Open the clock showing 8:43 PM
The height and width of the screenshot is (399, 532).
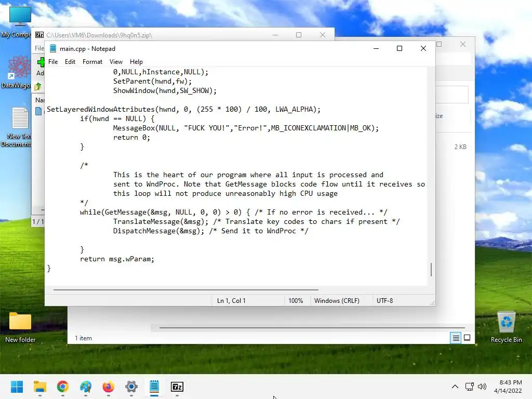coord(508,387)
